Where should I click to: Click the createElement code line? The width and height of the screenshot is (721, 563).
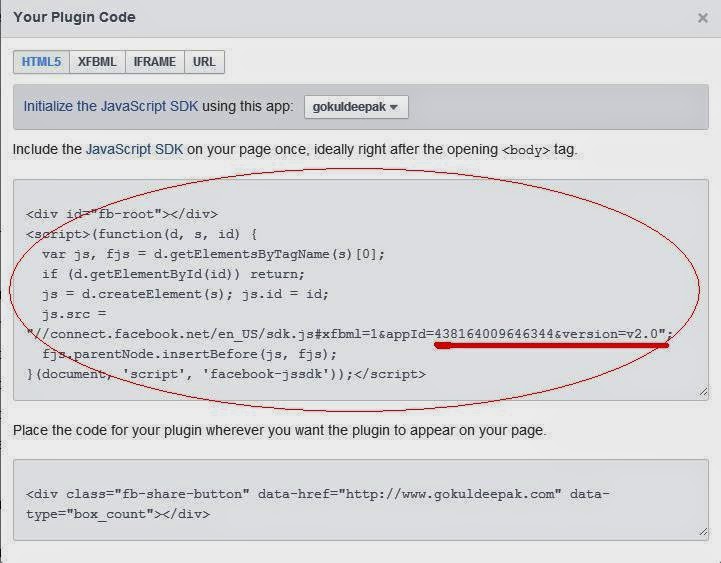(x=185, y=294)
